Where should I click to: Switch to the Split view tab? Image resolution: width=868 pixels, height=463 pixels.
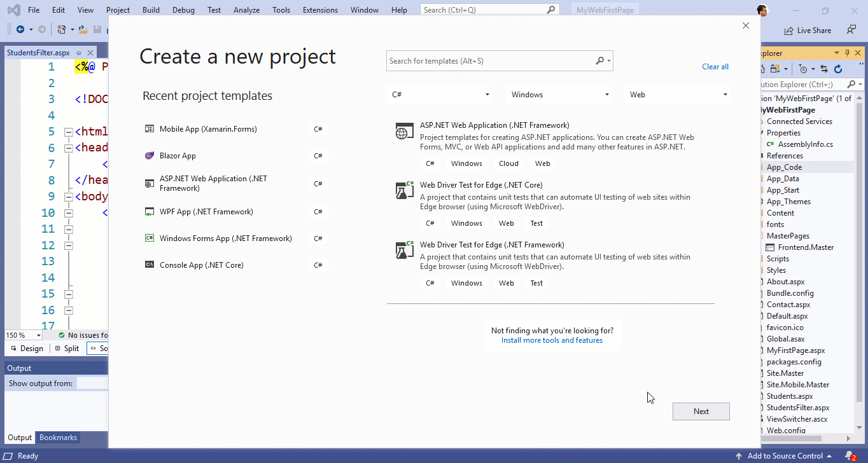tap(67, 349)
